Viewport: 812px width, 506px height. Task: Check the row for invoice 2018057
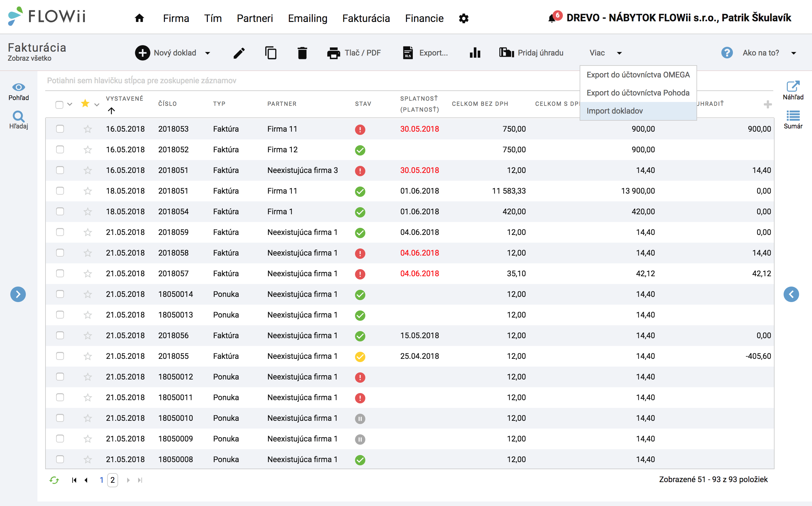[60, 273]
